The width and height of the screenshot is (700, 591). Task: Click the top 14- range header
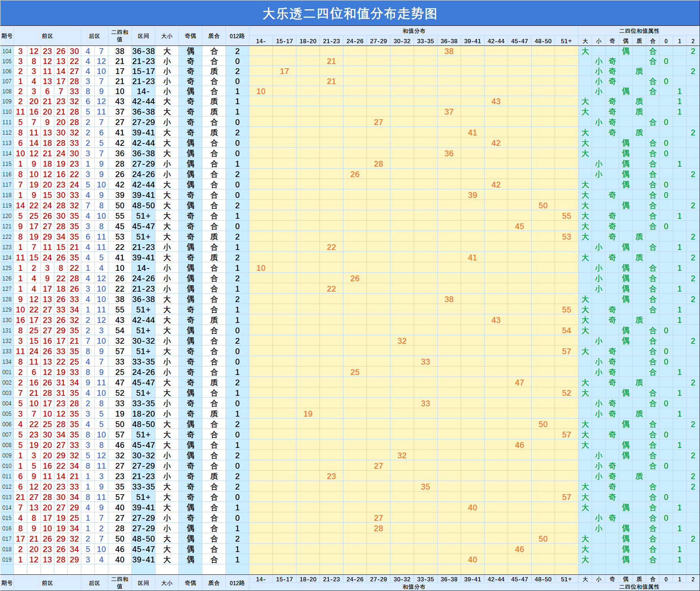[261, 41]
